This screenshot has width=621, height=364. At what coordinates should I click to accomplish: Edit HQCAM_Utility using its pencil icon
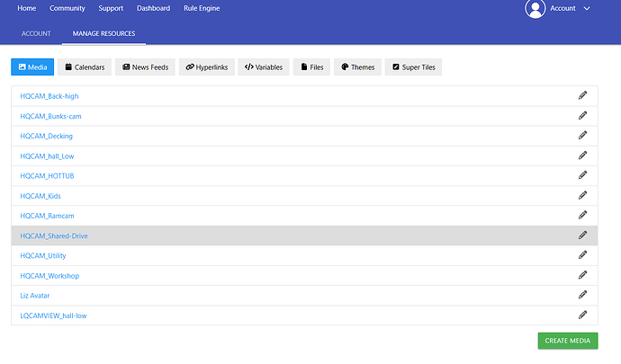582,255
